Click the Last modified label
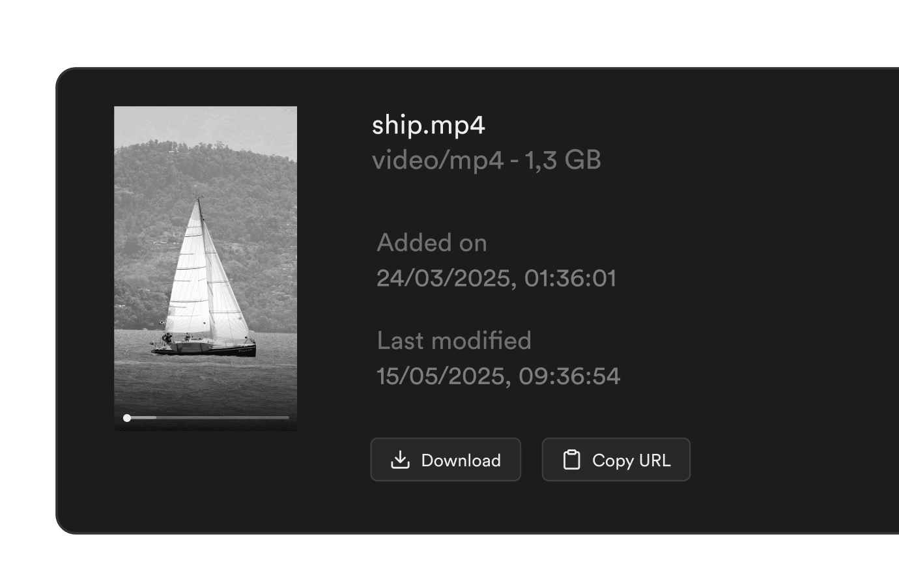Image resolution: width=899 pixels, height=588 pixels. click(454, 341)
